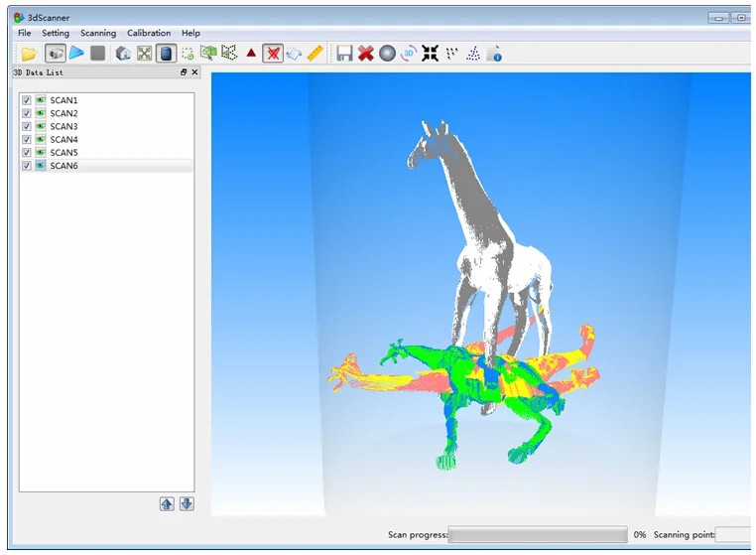Open the Setting menu
The height and width of the screenshot is (555, 756).
56,33
